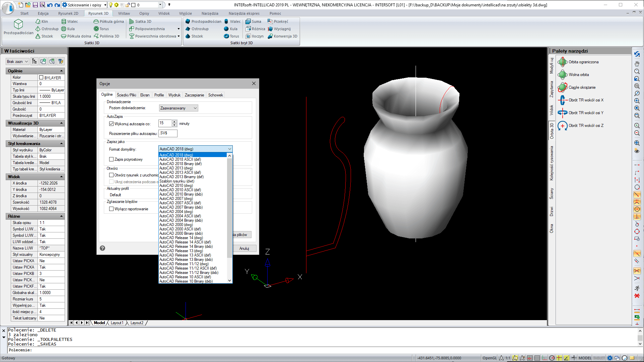Open the Konwersja 3D tool
The height and width of the screenshot is (362, 644).
tap(282, 36)
